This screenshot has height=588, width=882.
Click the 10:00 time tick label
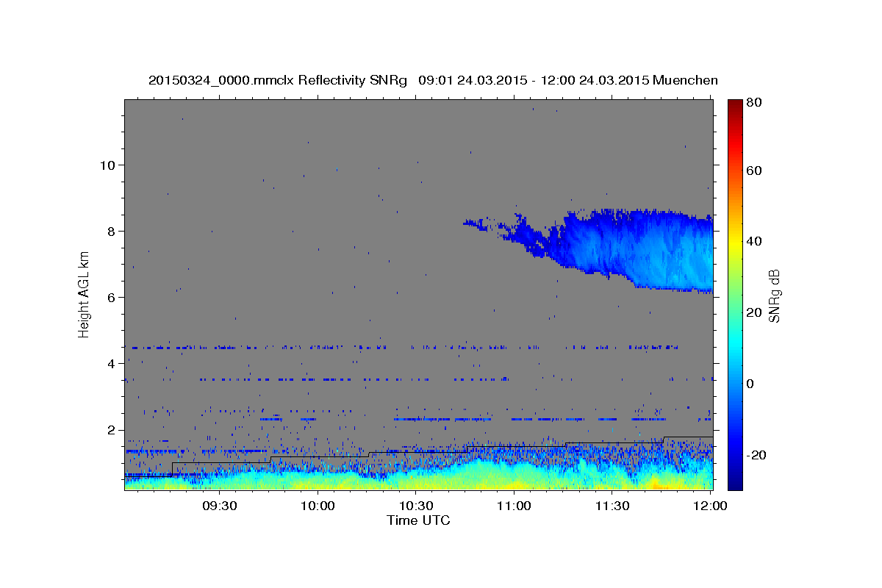click(318, 506)
